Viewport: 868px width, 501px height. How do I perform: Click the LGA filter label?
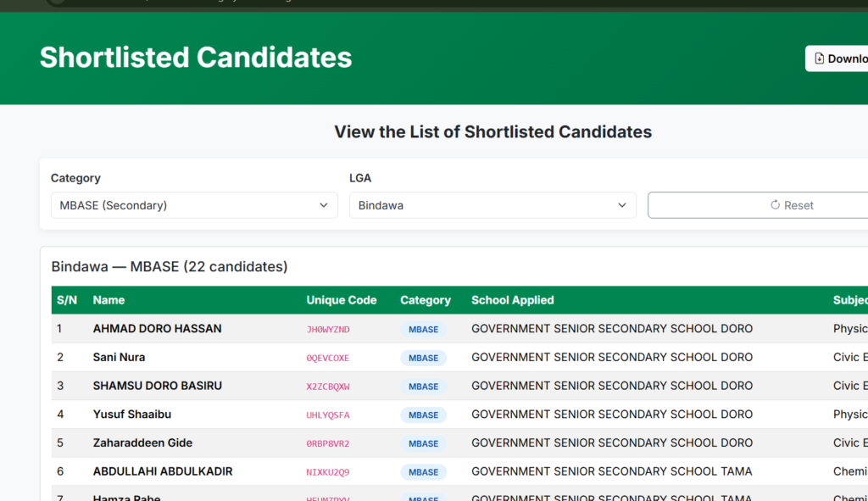coord(359,178)
